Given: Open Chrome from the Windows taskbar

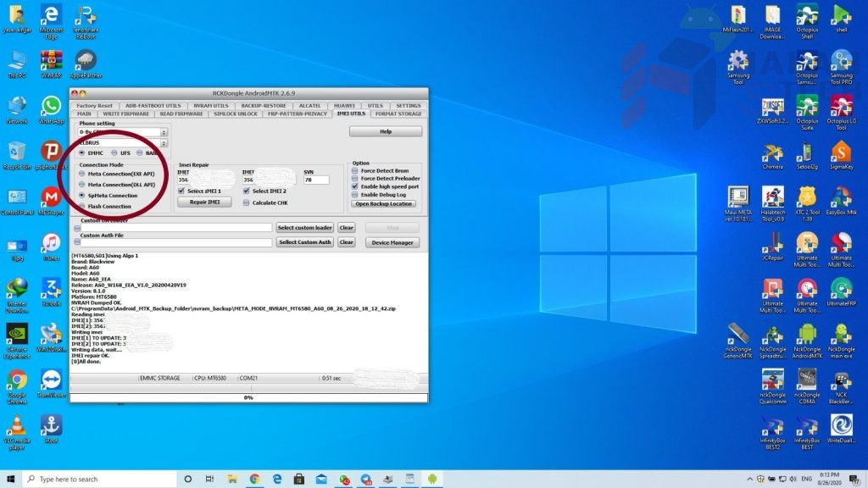Looking at the screenshot, I should [254, 480].
